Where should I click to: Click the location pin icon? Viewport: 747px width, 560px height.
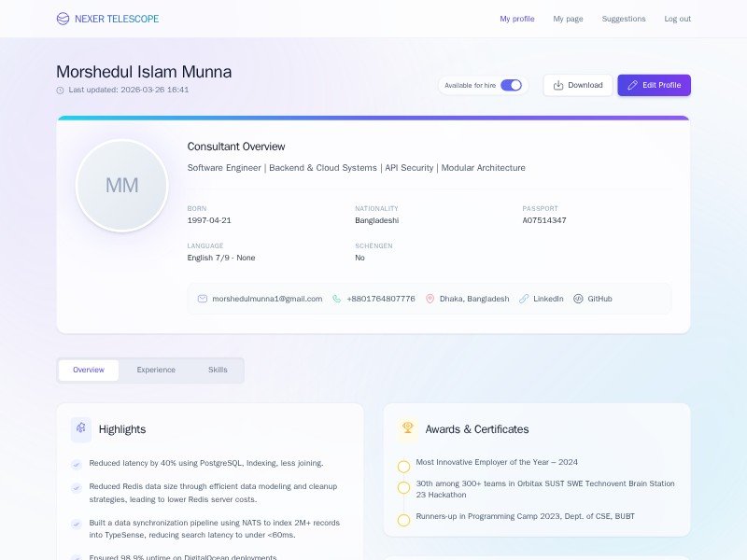coord(430,299)
